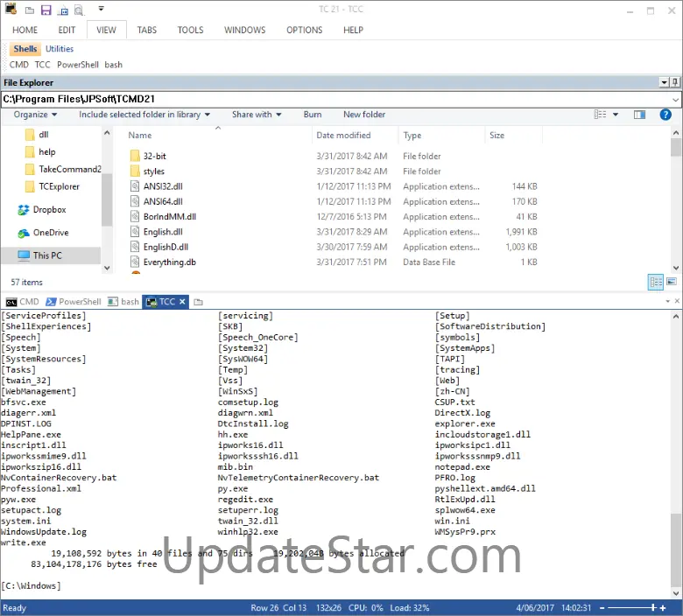Image resolution: width=683 pixels, height=616 pixels.
Task: Launch TCC from the Shells toolbar
Action: 43,65
